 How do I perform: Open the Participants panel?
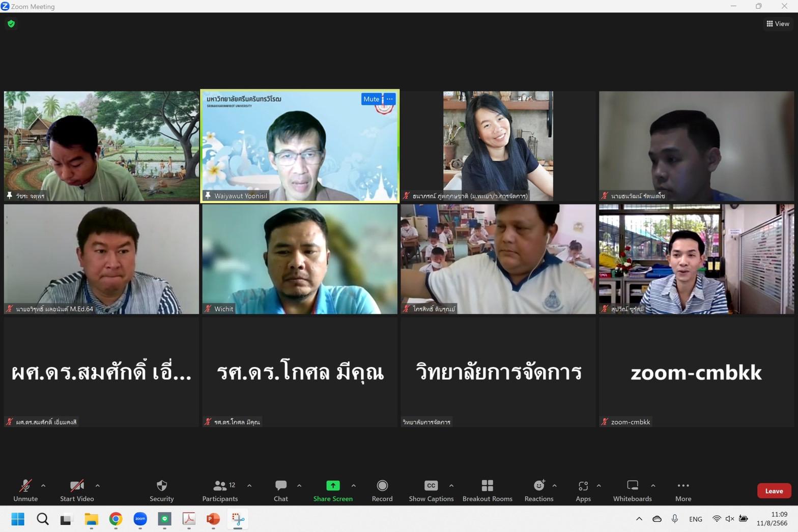pos(220,490)
